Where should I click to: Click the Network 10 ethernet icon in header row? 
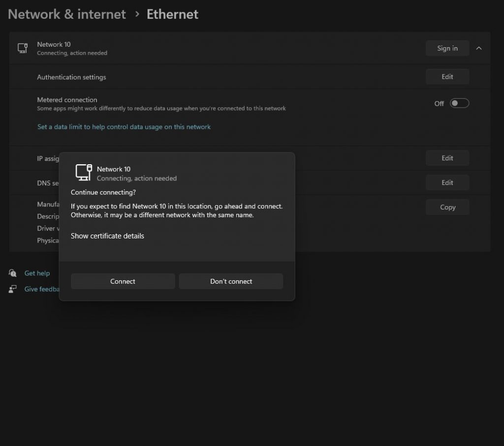click(x=22, y=48)
